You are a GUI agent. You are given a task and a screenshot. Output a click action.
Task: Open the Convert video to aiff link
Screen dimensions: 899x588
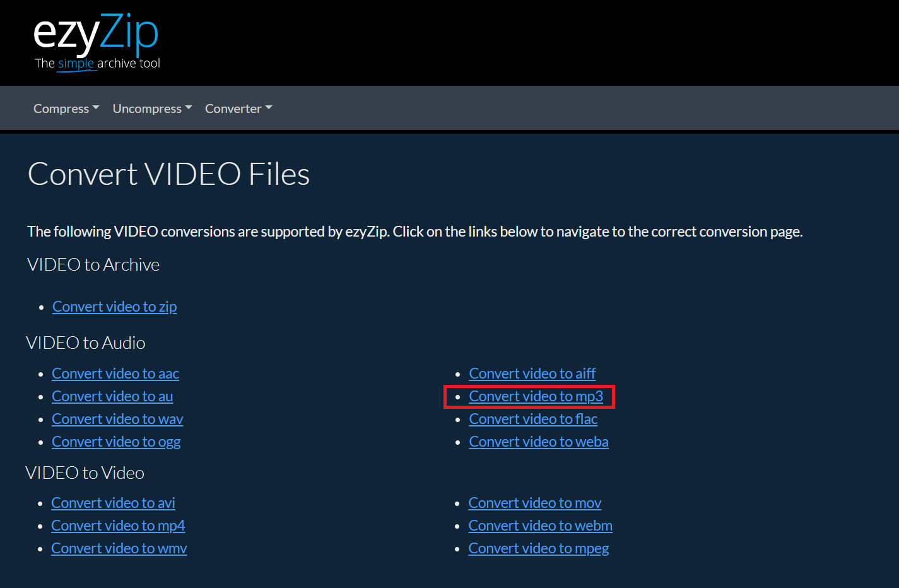[x=532, y=373]
